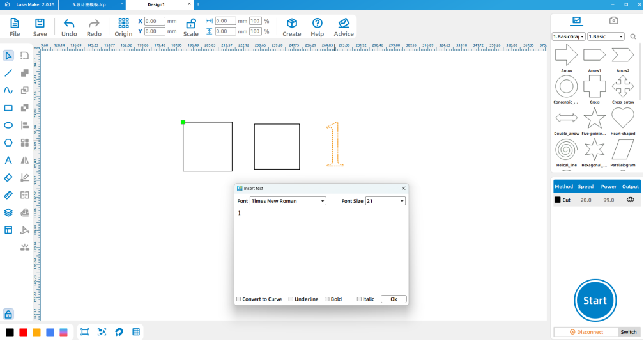Select the Eraser tool
Screen dimensions: 644x341
(x=8, y=178)
